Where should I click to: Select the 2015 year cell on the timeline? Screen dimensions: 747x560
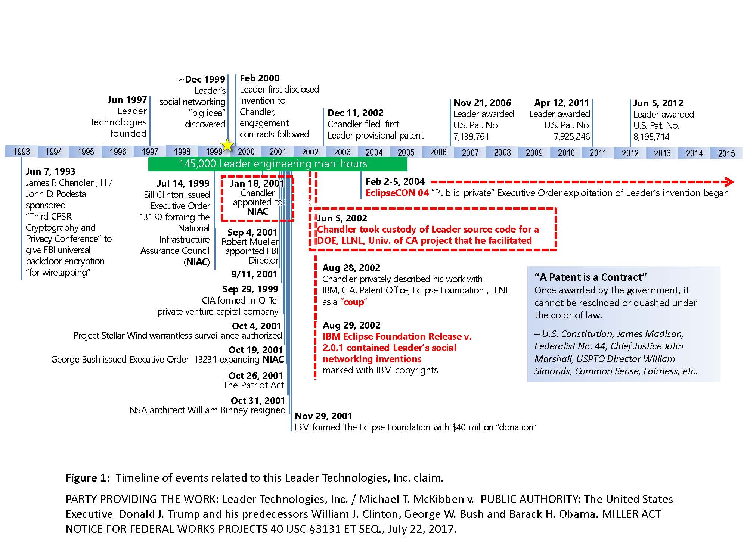726,153
